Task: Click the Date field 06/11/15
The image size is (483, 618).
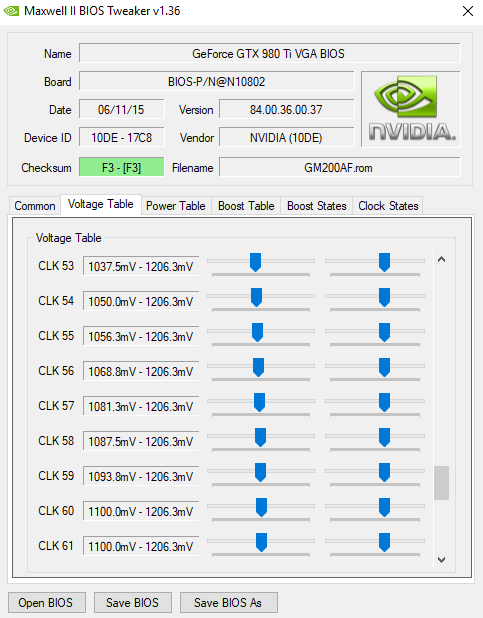Action: click(x=121, y=110)
